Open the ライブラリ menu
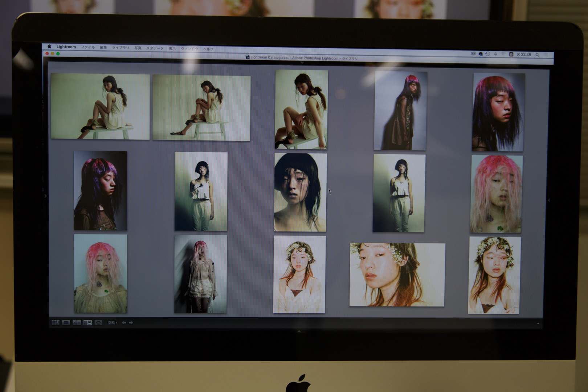588x392 pixels. tap(121, 48)
